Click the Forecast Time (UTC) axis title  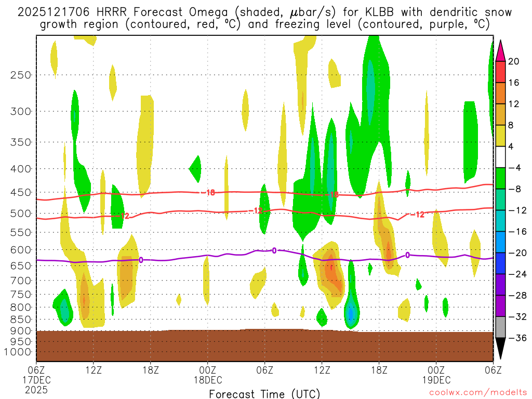coord(264,394)
